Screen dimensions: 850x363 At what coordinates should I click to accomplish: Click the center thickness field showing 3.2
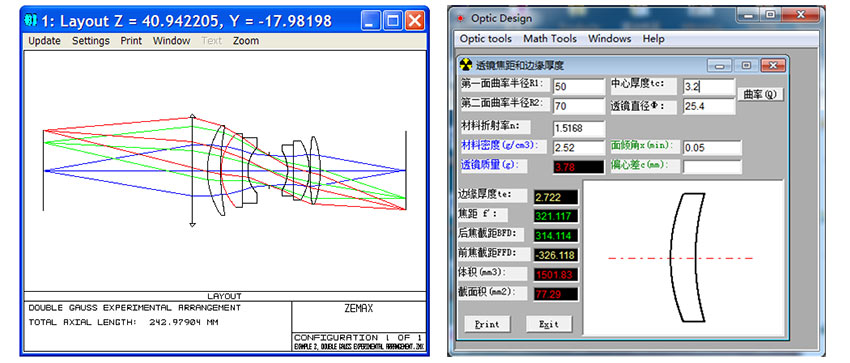[x=709, y=87]
